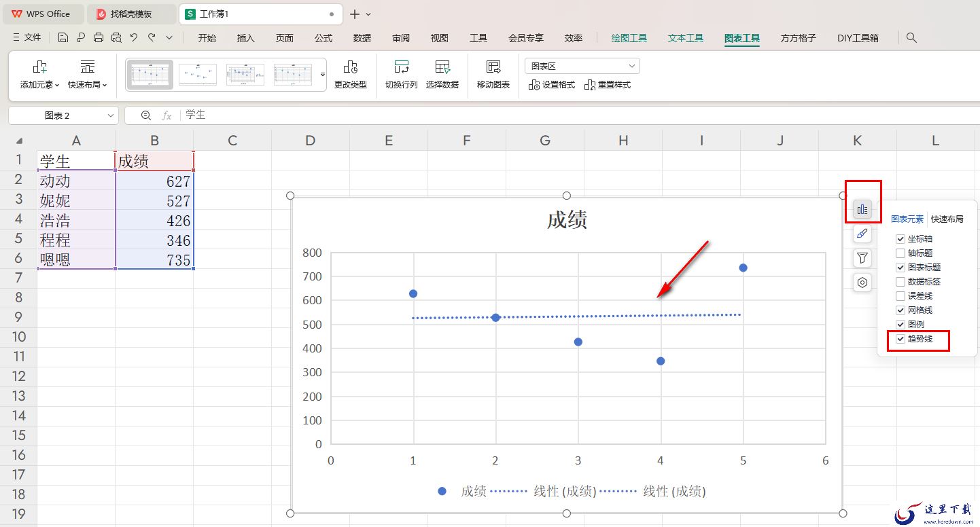This screenshot has width=980, height=527.
Task: Open the 添加元素 dropdown
Action: point(40,75)
